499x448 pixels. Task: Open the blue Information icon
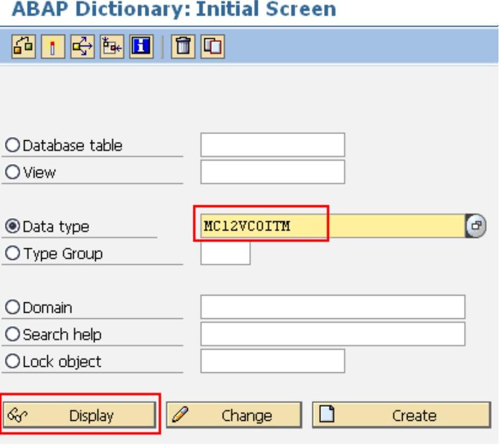[x=141, y=46]
